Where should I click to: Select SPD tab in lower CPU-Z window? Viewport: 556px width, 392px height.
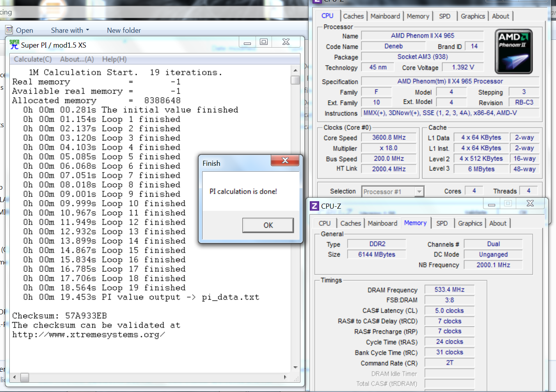point(442,223)
